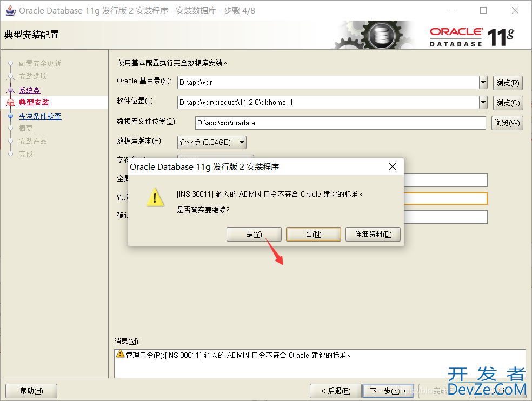
Task: Browse for software location 浏览(O)
Action: point(508,103)
